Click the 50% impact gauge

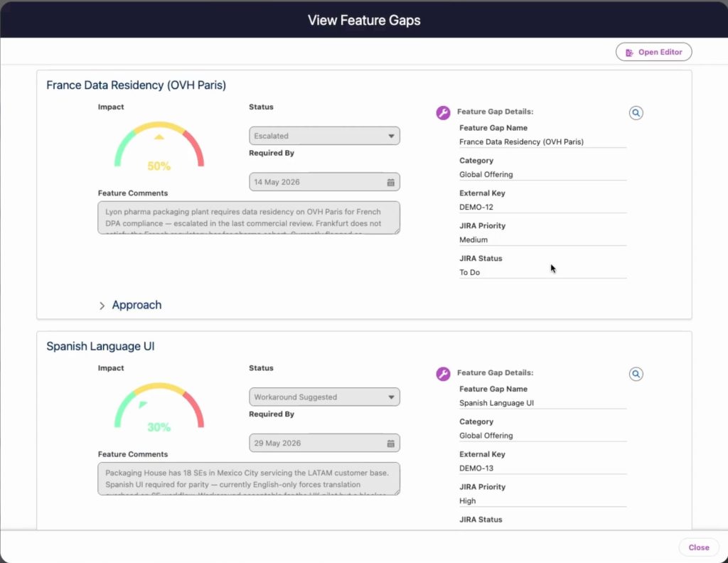[159, 146]
